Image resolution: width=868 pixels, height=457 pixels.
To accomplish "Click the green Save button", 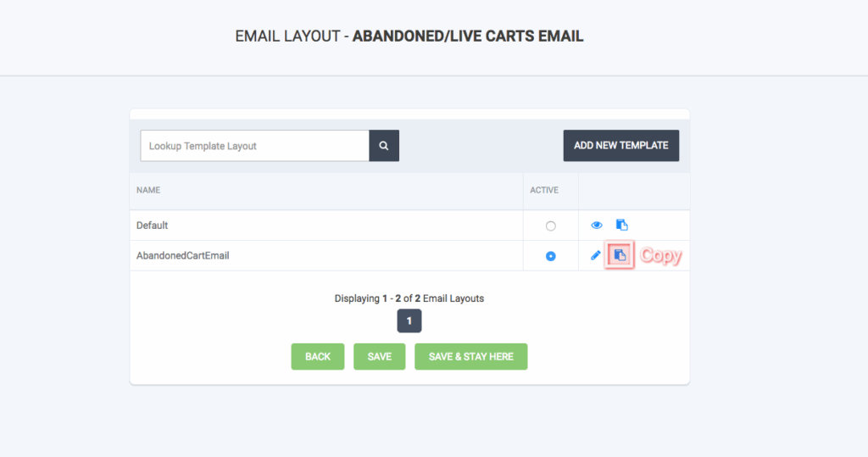I will click(x=379, y=357).
